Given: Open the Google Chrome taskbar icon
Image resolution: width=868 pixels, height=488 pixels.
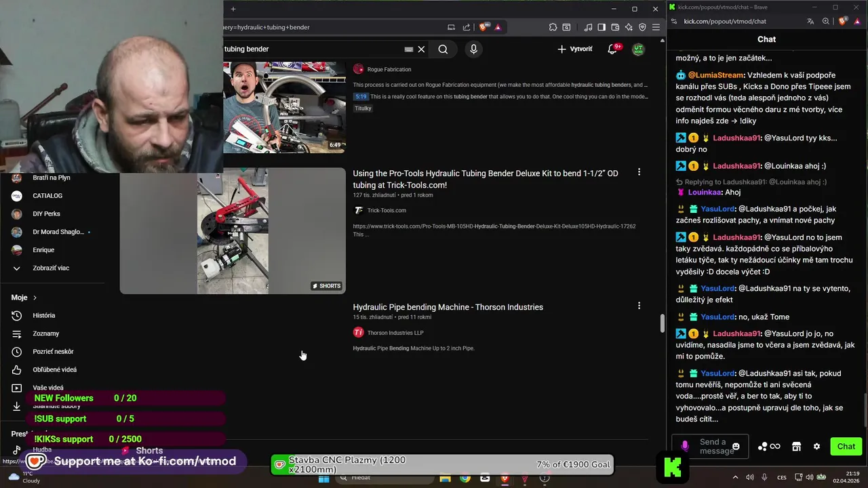Looking at the screenshot, I should (x=465, y=478).
